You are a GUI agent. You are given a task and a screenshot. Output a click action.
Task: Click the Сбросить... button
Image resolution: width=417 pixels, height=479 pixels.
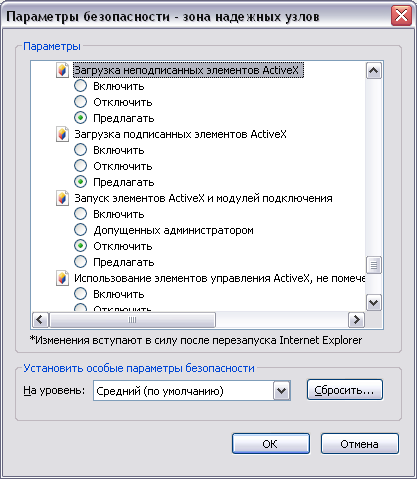(x=345, y=390)
